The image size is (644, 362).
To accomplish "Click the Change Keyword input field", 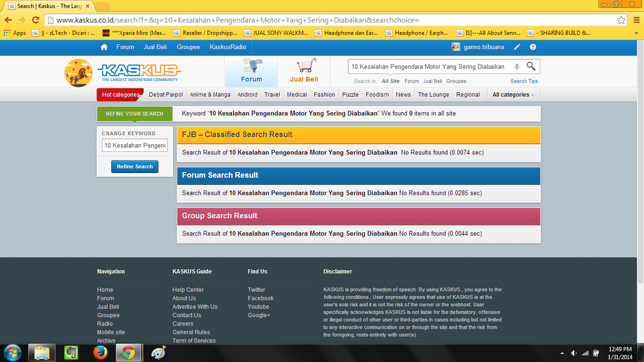I will tap(135, 145).
